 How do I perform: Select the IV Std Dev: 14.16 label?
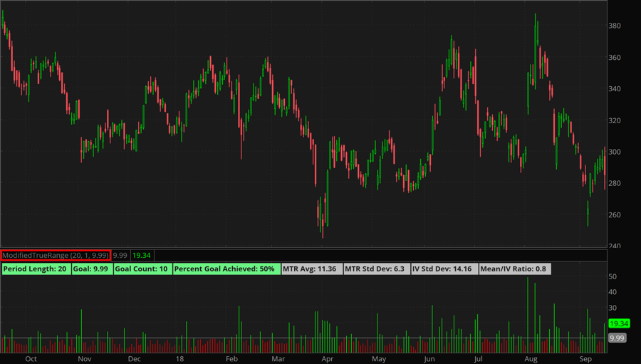point(442,269)
